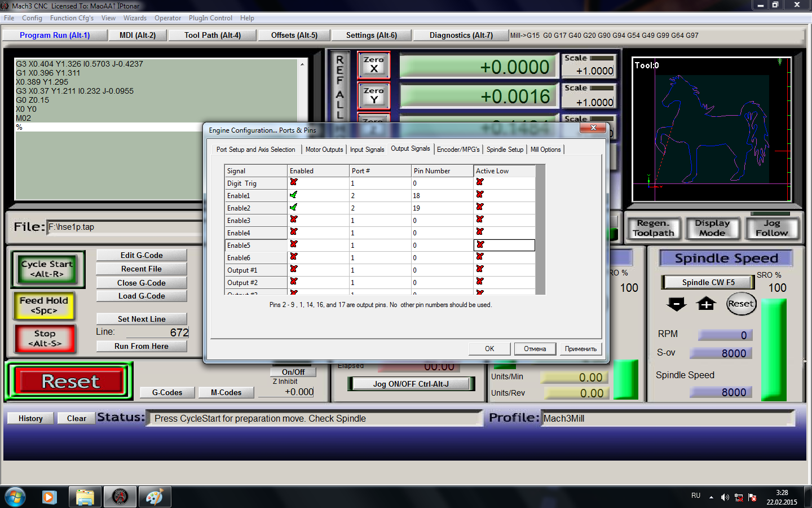Click OK in the Ports & Pins dialog
This screenshot has width=812, height=508.
coord(489,349)
